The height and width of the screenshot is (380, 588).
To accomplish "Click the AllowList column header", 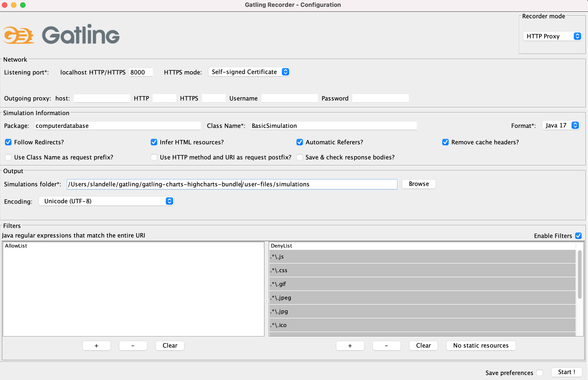I will [133, 246].
